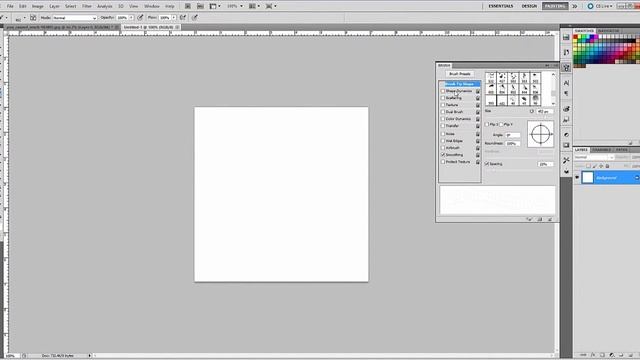The height and width of the screenshot is (360, 640).
Task: Open the Brush panel icon in the dock
Action: click(x=566, y=68)
